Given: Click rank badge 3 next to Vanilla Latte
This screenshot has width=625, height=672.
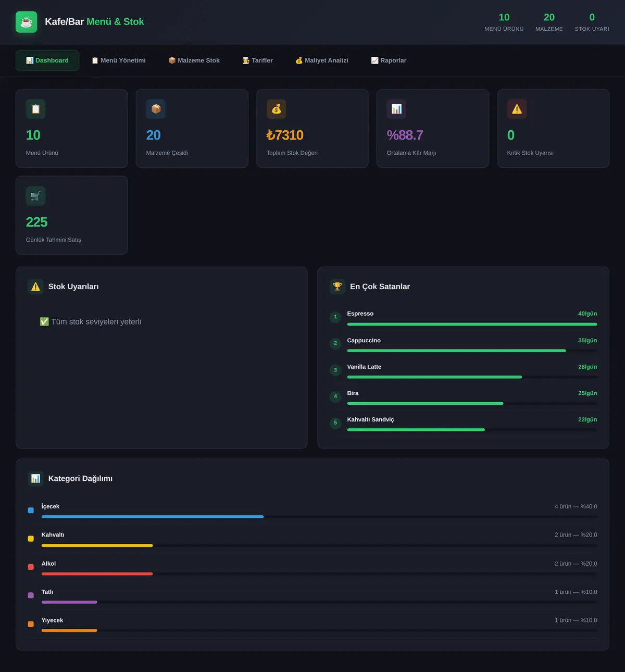Looking at the screenshot, I should pyautogui.click(x=335, y=370).
